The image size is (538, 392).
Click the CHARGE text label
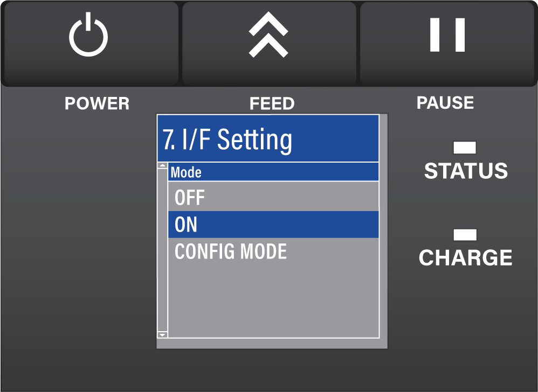466,258
